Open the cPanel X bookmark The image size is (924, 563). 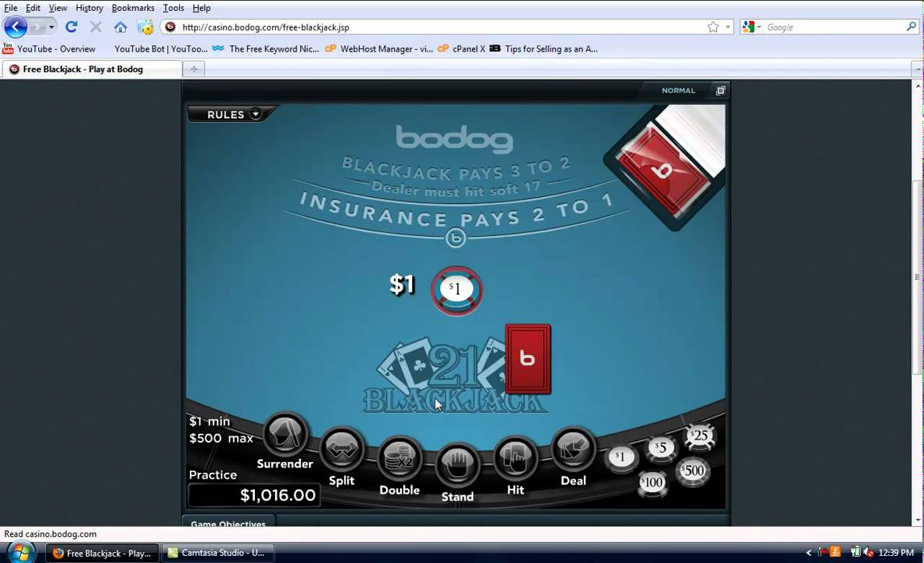[461, 49]
